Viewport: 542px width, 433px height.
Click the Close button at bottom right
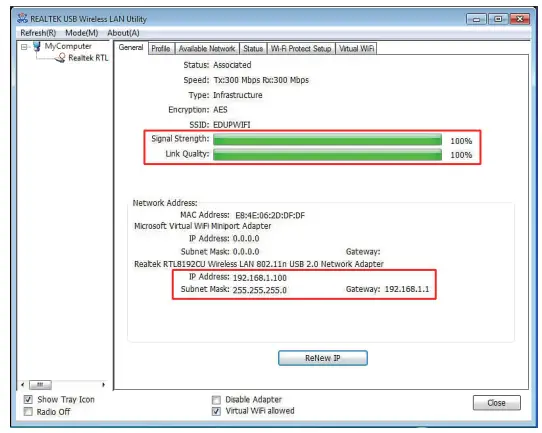[496, 403]
